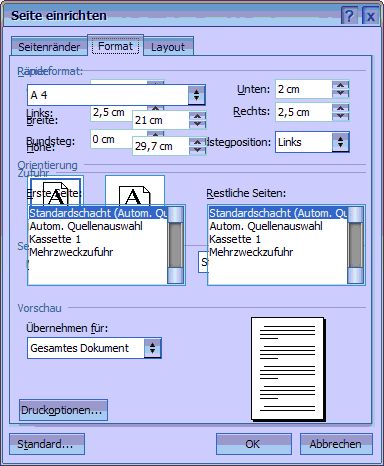
Task: Click the Breite field showing 21 cm
Action: pyautogui.click(x=161, y=120)
